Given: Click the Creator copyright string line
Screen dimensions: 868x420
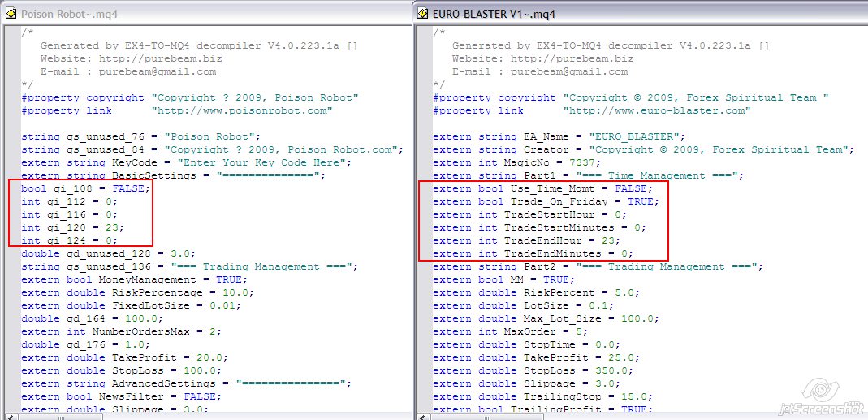Looking at the screenshot, I should (644, 149).
